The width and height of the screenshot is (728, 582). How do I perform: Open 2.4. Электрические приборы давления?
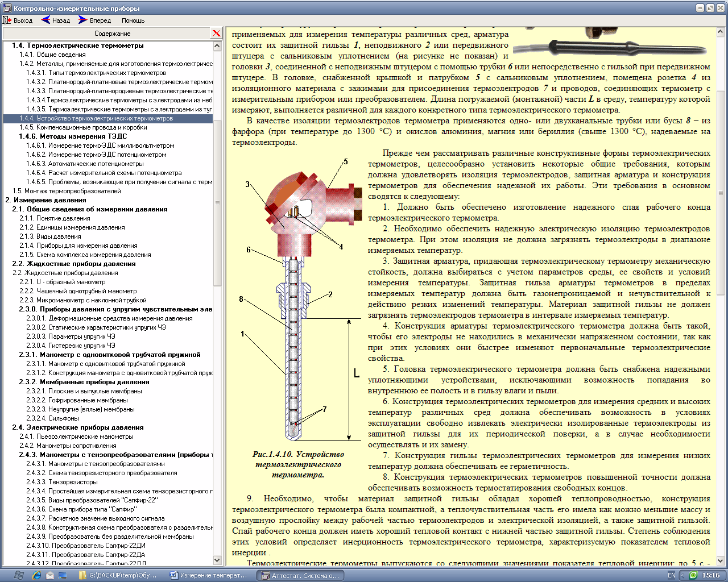[x=78, y=427]
